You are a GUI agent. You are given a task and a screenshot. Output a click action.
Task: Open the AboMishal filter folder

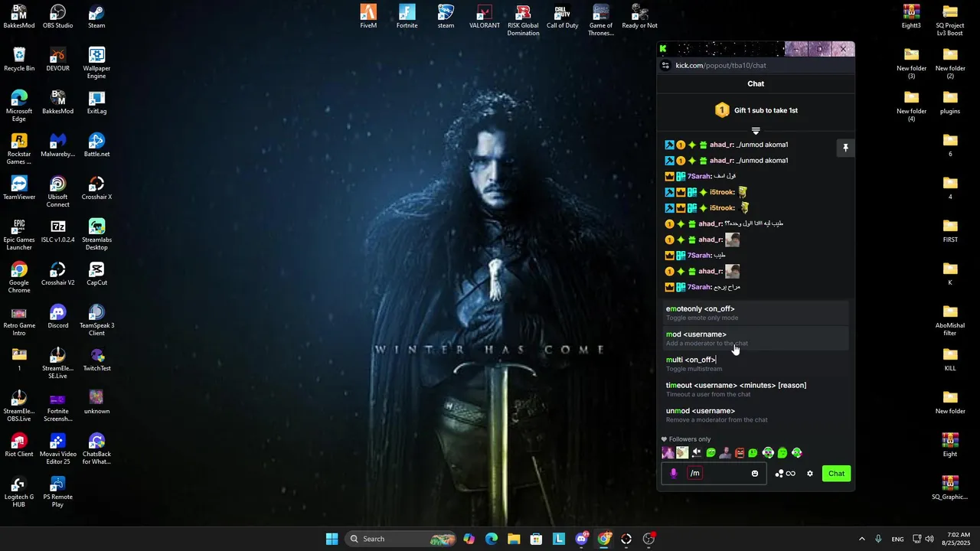[950, 321]
